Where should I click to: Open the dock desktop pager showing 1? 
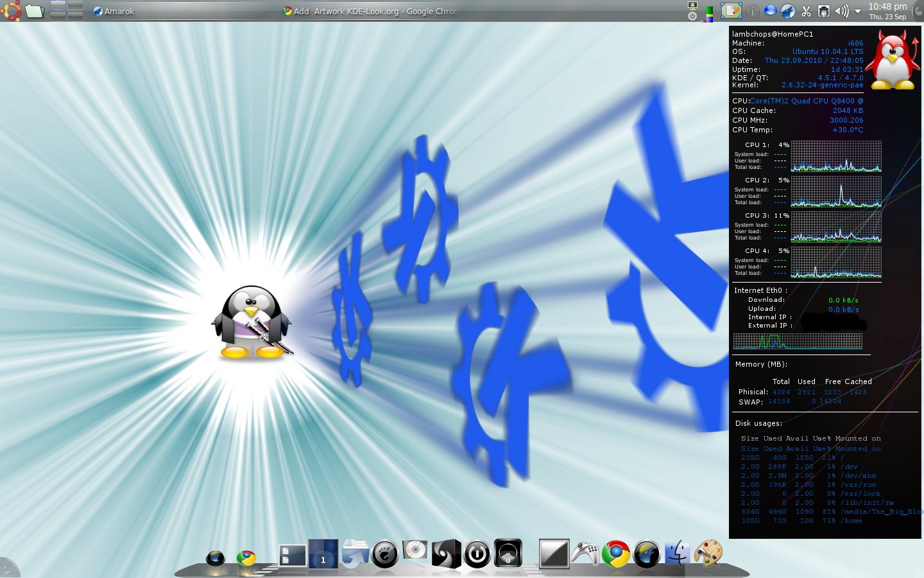323,554
